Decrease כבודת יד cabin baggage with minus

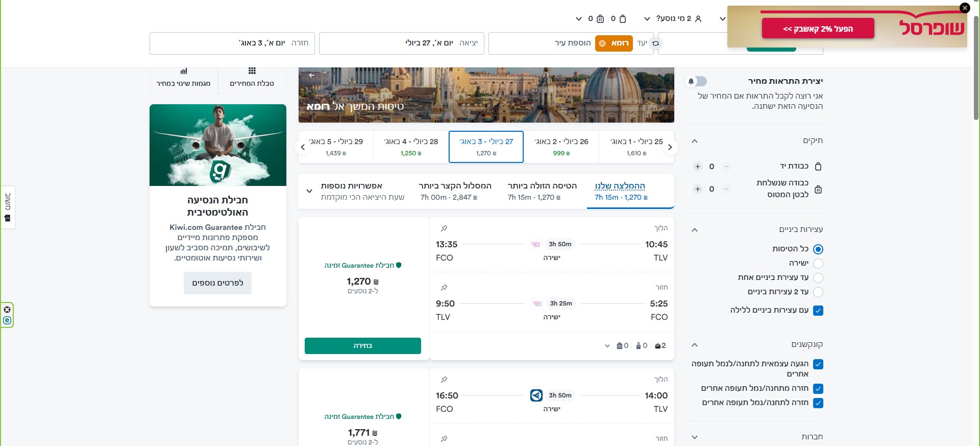726,167
